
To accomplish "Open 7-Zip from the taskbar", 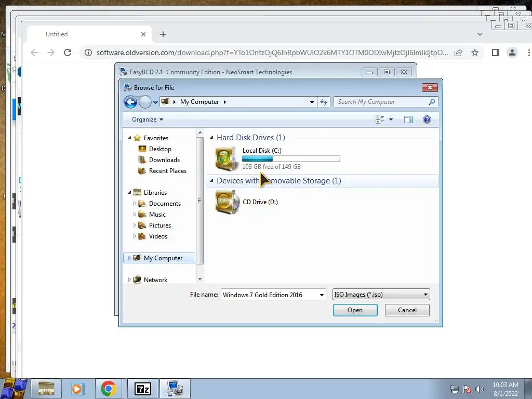I will click(142, 389).
